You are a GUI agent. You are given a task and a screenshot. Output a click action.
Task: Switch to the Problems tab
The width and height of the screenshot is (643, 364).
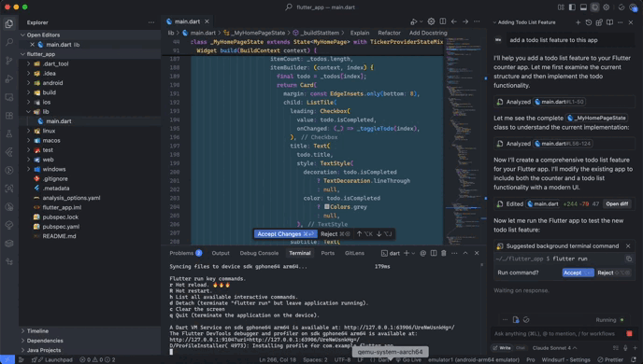click(x=185, y=253)
